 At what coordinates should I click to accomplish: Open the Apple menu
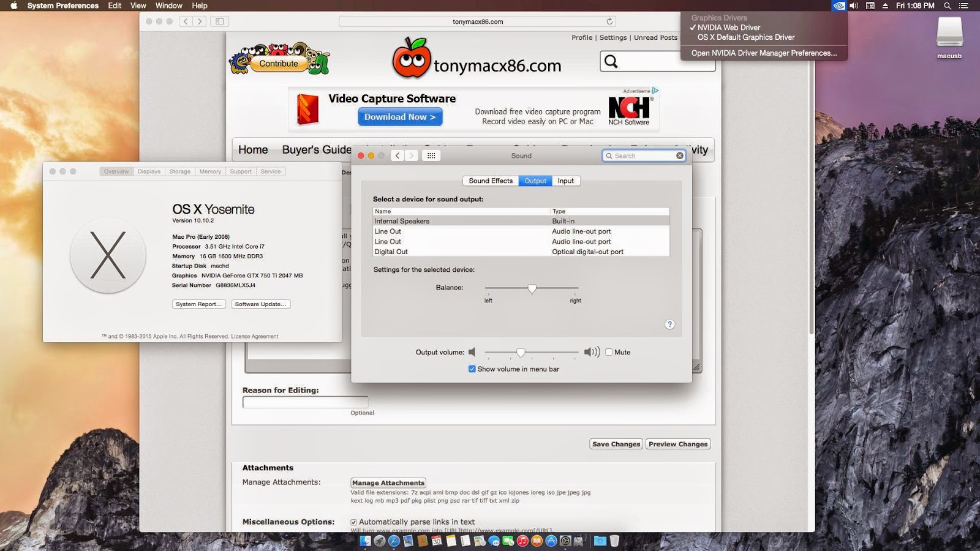[x=13, y=6]
